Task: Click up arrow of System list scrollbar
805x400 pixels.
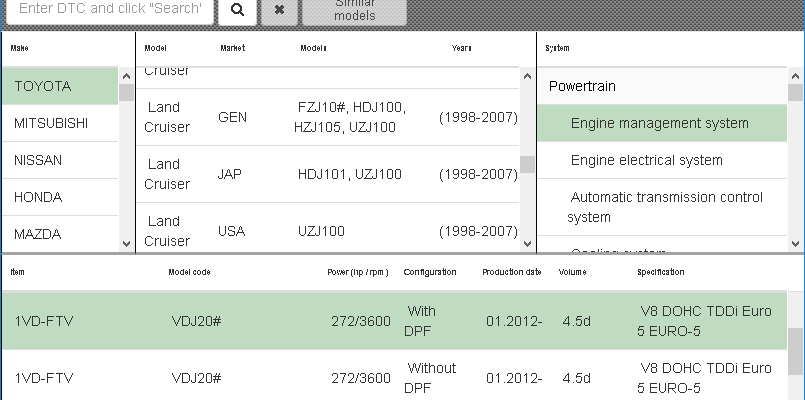Action: pyautogui.click(x=795, y=77)
